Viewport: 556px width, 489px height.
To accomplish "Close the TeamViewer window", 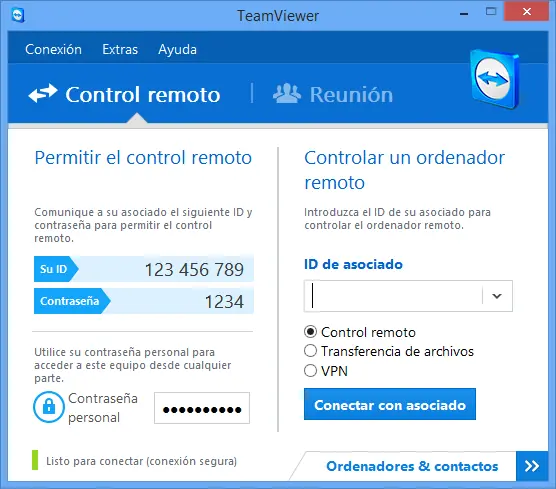I will [x=527, y=12].
